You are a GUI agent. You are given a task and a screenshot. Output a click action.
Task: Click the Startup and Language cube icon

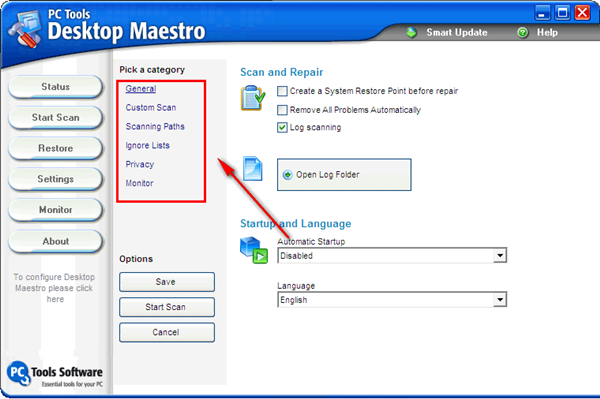pos(253,250)
